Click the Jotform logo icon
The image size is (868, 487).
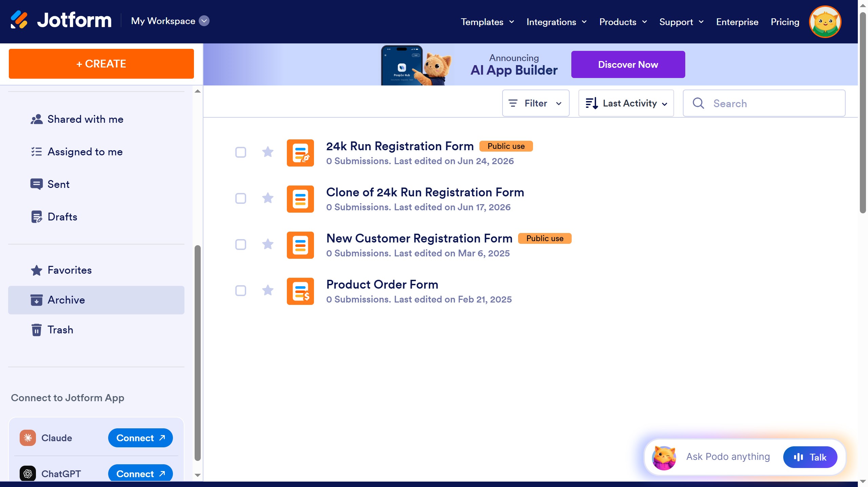point(19,20)
